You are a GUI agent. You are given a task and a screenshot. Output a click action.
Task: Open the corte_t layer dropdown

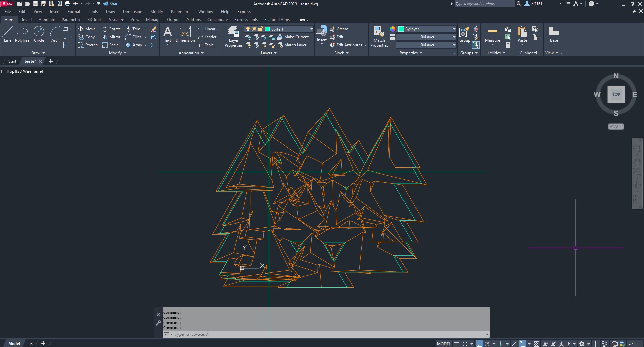point(311,29)
